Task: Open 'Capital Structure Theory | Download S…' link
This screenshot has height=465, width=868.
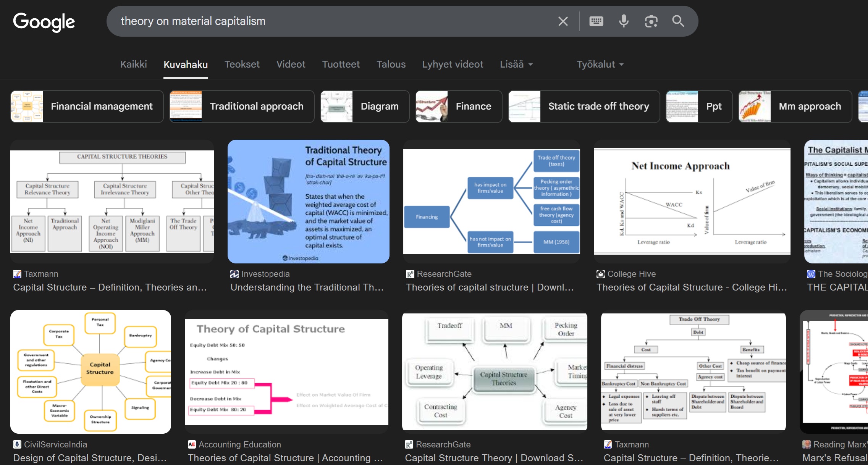Action: tap(494, 458)
